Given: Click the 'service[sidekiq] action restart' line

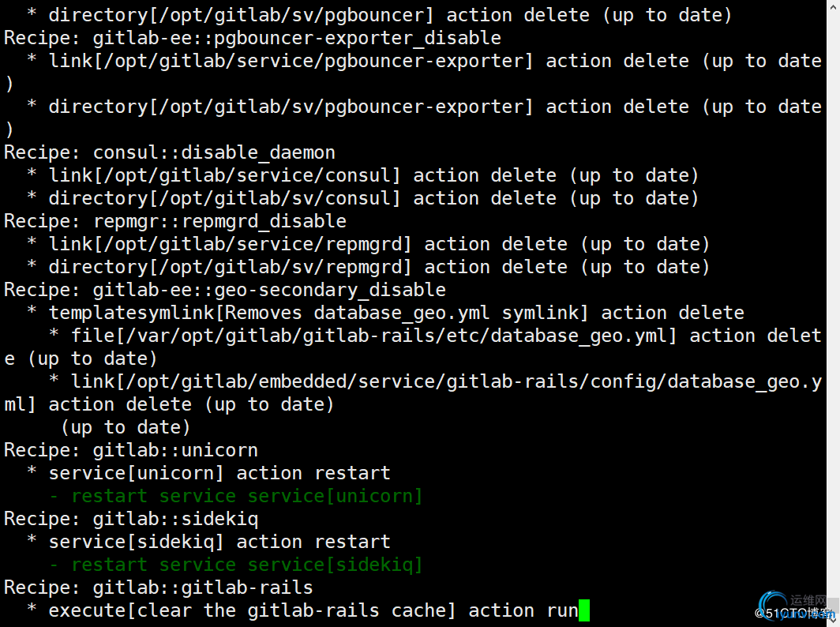Looking at the screenshot, I should click(219, 542).
